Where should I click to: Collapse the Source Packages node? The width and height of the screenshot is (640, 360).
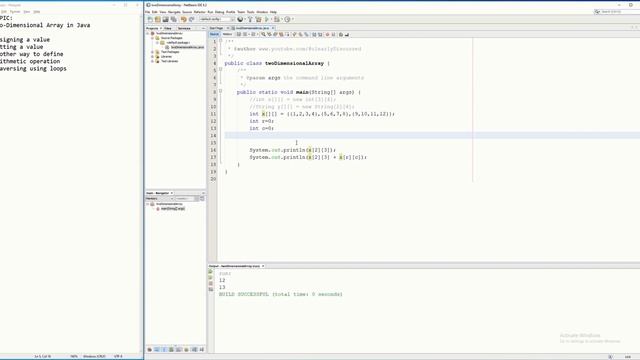[152, 38]
